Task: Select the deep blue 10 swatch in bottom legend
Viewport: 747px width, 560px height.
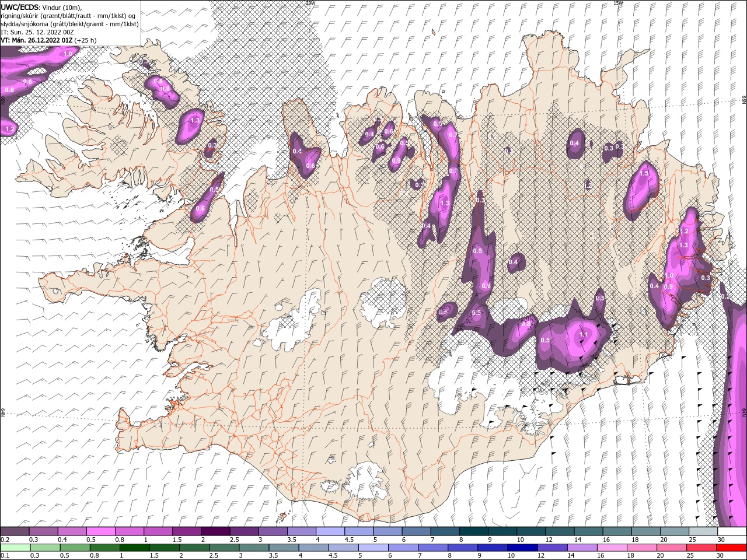Action: click(x=522, y=548)
